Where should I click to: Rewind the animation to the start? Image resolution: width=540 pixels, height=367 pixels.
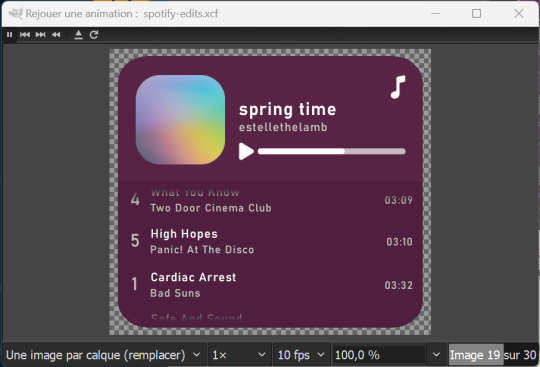56,34
